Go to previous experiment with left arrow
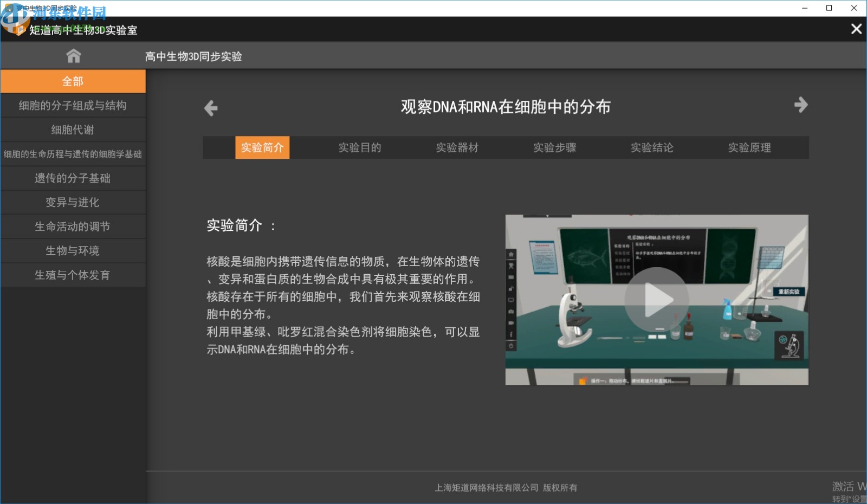This screenshot has height=504, width=867. [x=211, y=108]
